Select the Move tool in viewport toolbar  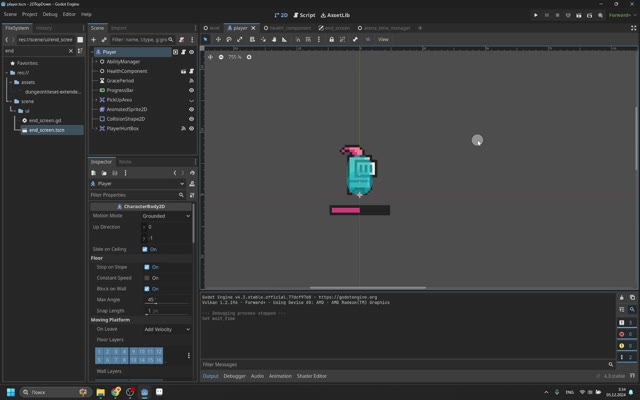coord(218,40)
